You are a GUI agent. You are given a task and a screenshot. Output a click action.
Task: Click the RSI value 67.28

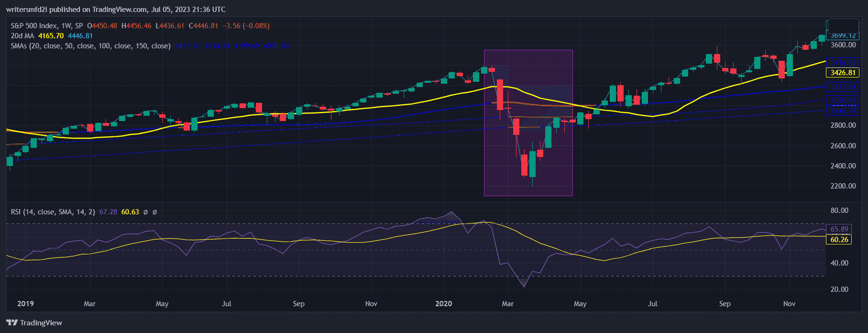click(x=108, y=212)
